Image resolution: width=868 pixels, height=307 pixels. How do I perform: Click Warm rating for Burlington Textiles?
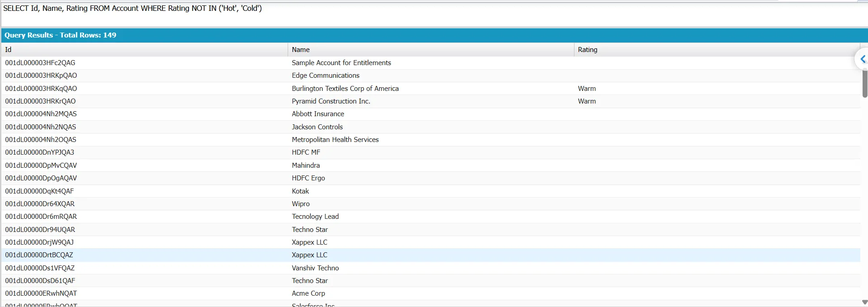coord(587,89)
